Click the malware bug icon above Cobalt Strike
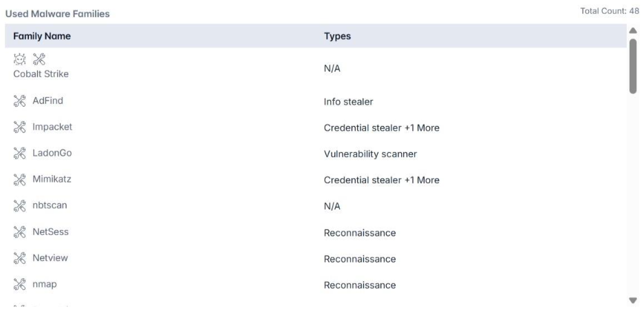The height and width of the screenshot is (319, 644). [x=19, y=61]
